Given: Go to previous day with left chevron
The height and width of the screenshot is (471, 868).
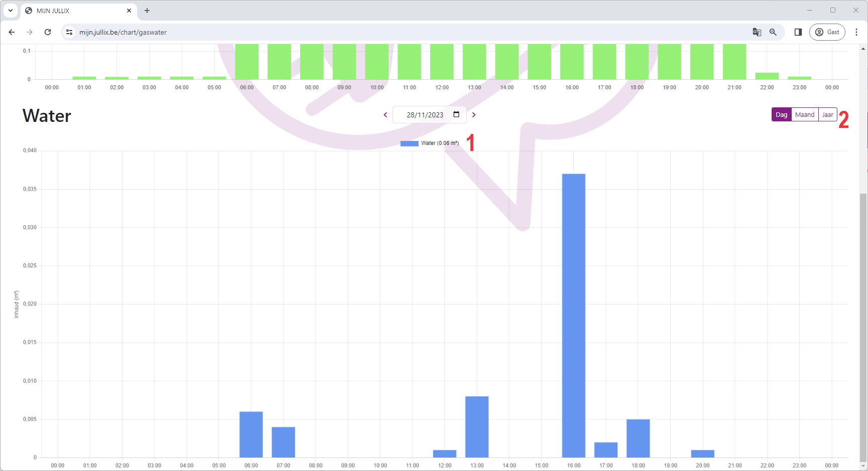Looking at the screenshot, I should pos(386,115).
